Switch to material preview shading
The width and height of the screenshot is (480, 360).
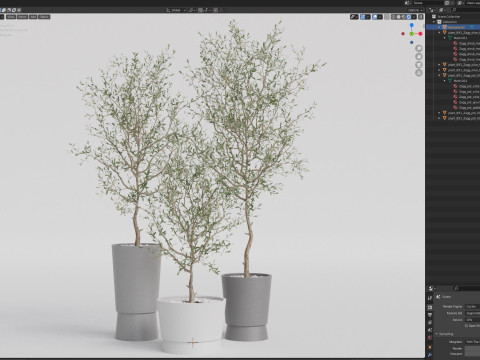pos(404,17)
